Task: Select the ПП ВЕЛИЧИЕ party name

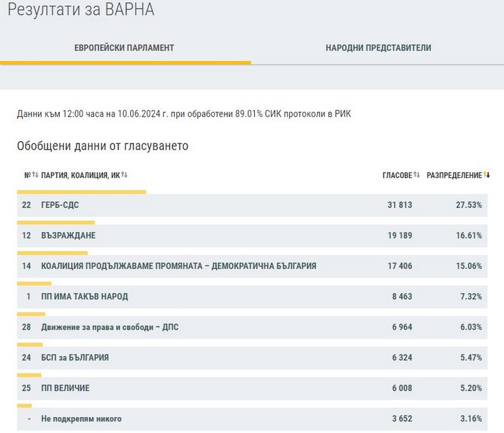Action: (65, 388)
